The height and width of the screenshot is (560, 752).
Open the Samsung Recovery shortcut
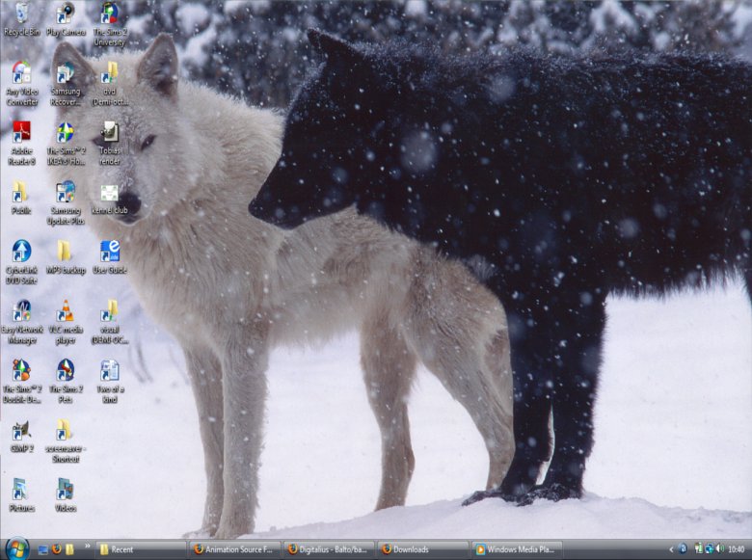tap(66, 84)
